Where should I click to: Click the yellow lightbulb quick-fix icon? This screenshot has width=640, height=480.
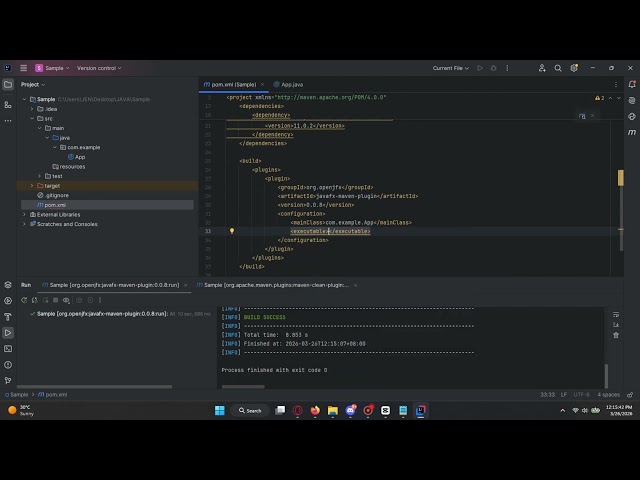[x=232, y=231]
